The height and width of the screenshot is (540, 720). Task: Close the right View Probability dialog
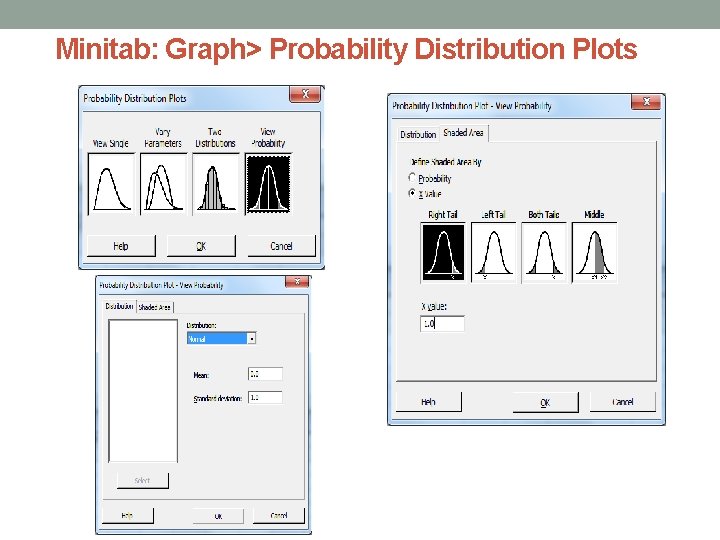(646, 102)
